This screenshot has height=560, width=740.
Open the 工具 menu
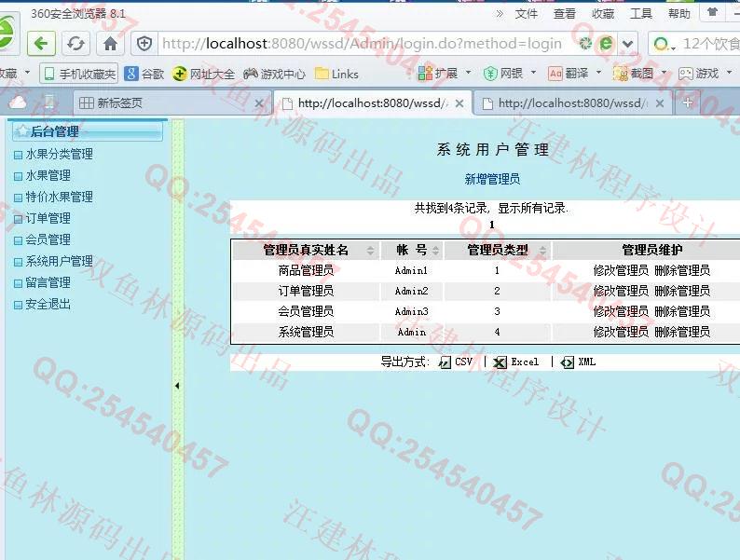[641, 14]
